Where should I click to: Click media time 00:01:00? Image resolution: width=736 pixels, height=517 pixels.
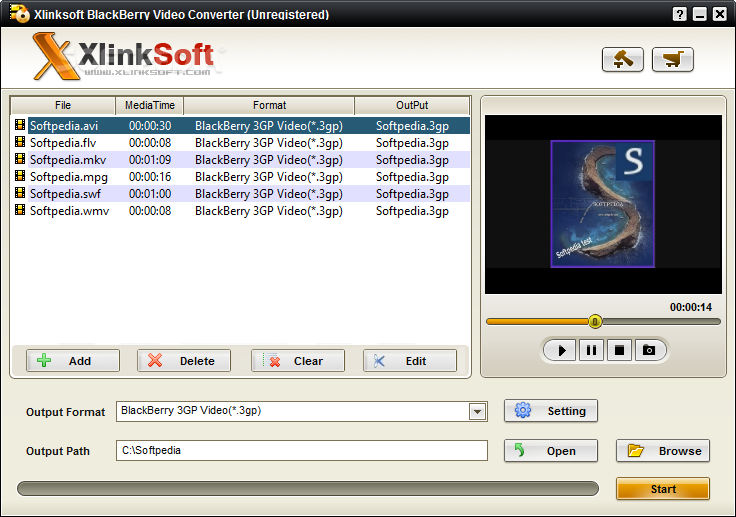click(x=150, y=193)
